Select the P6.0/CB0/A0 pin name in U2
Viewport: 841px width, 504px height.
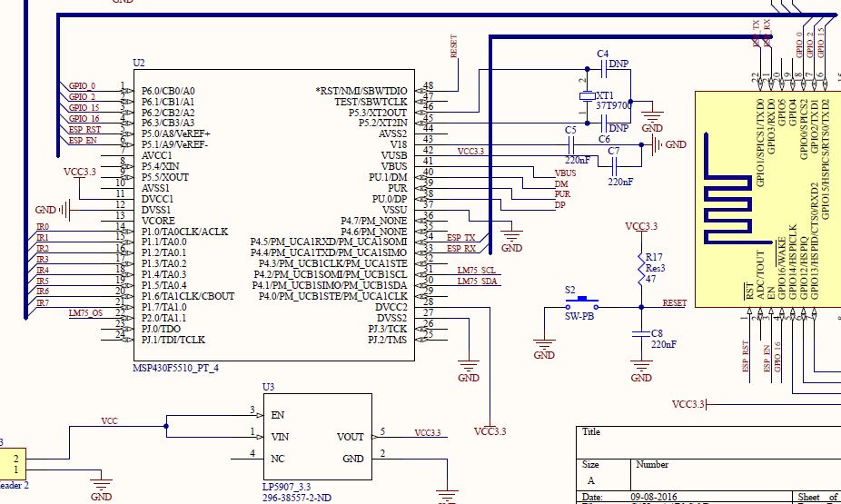coord(168,91)
